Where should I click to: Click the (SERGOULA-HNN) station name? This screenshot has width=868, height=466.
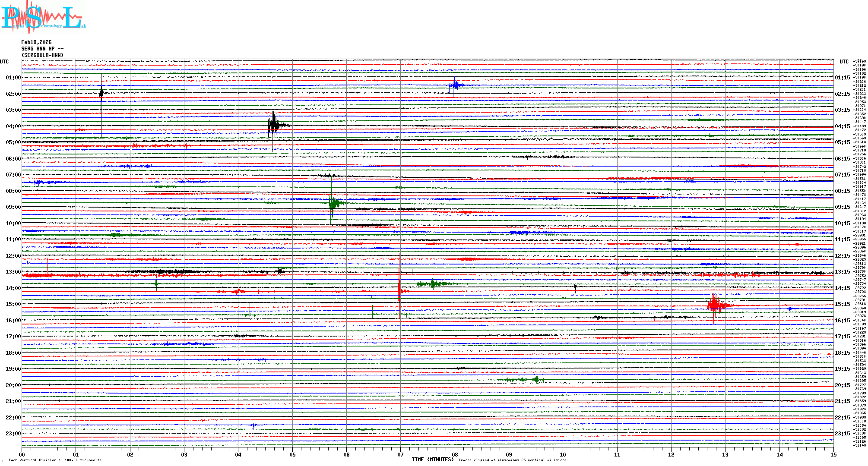pyautogui.click(x=42, y=55)
